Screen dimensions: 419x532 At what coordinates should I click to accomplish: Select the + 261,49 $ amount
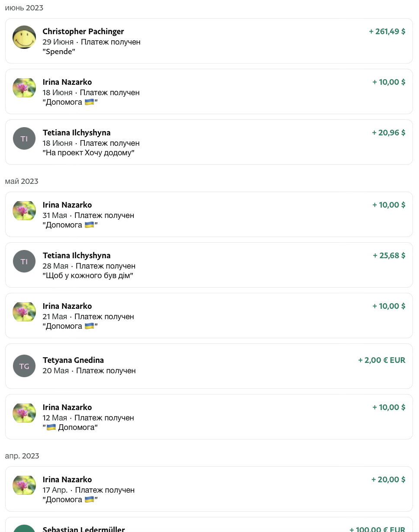pyautogui.click(x=387, y=32)
